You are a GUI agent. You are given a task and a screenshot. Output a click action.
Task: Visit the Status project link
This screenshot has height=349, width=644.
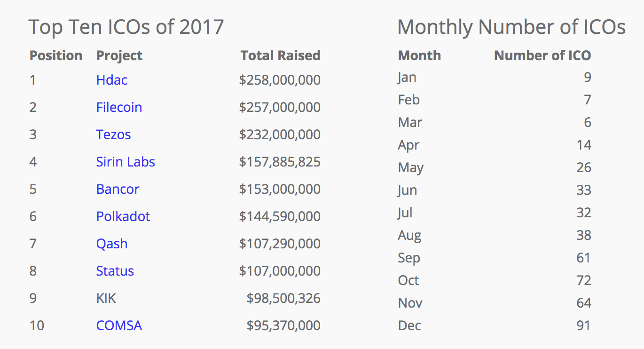pyautogui.click(x=115, y=271)
